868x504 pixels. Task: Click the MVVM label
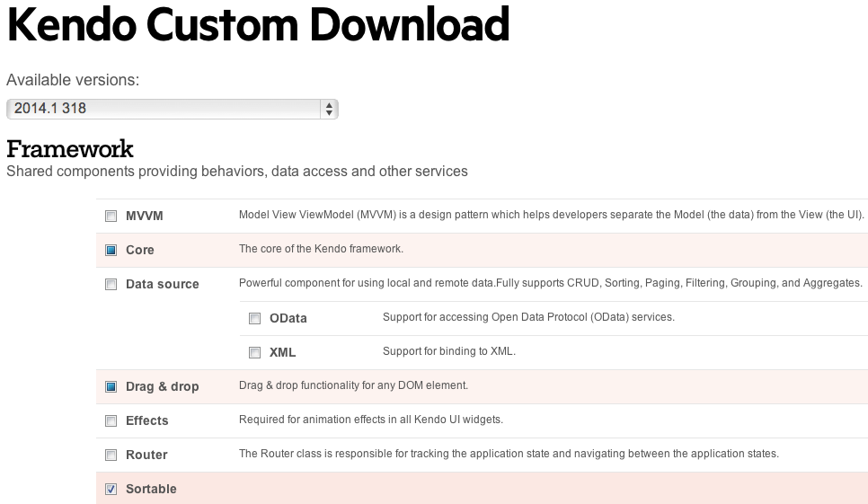[145, 216]
